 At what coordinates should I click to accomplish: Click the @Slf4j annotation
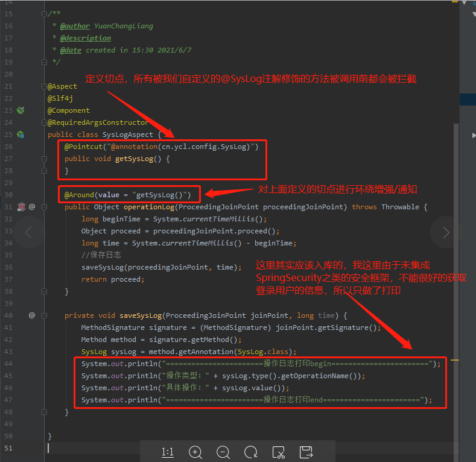point(60,98)
